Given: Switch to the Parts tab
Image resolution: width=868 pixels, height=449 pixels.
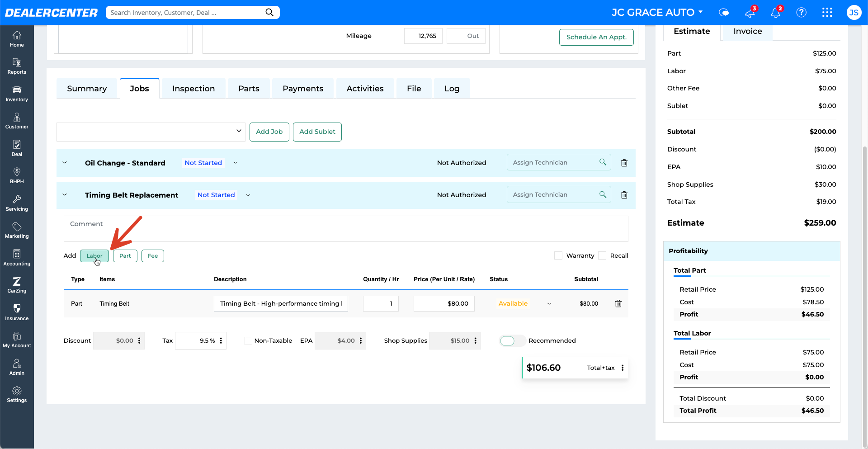Looking at the screenshot, I should coord(249,89).
